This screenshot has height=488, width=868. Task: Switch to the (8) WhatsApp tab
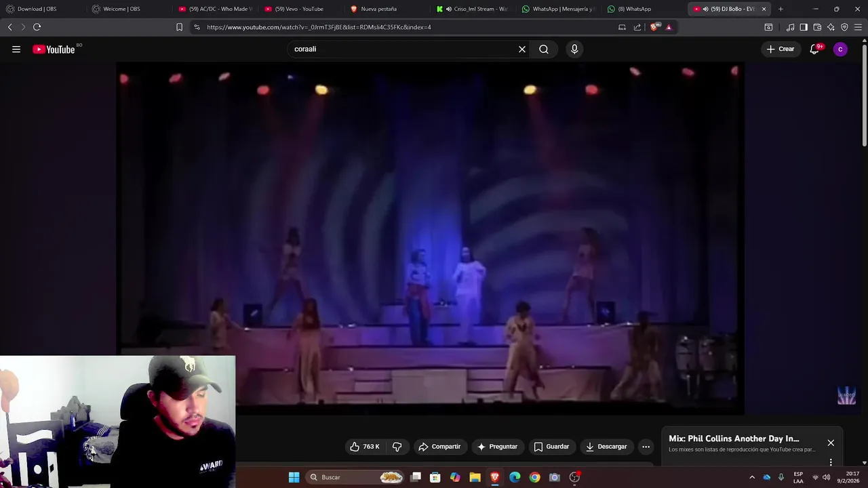(x=643, y=9)
